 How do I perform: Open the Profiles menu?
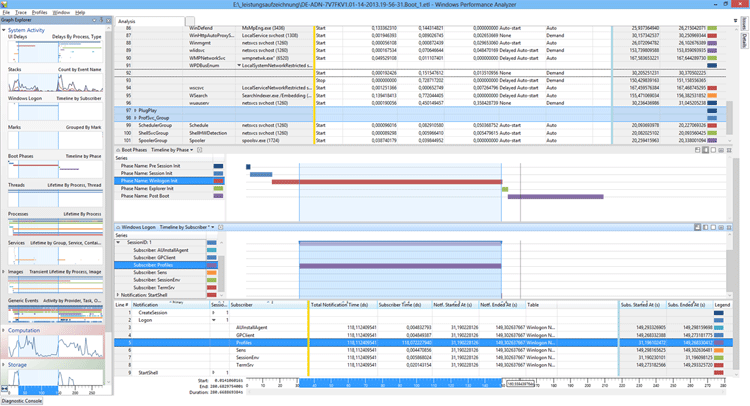tap(40, 12)
